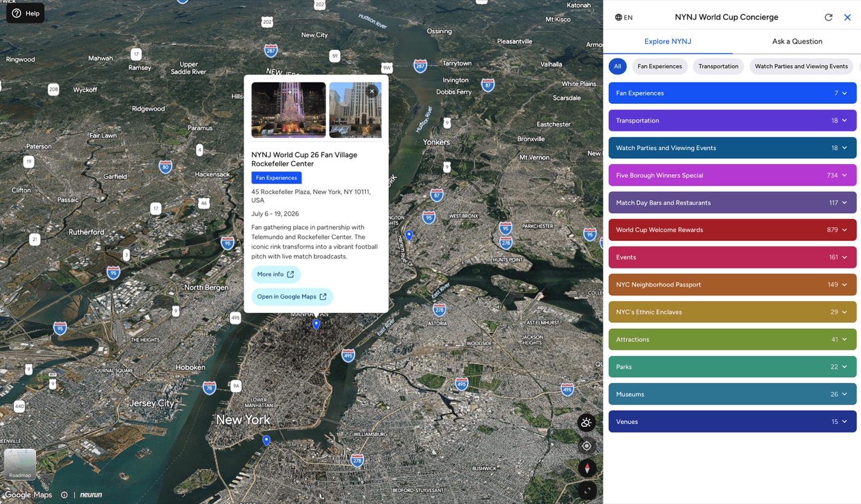Click the Astoria map label
This screenshot has width=861, height=504.
click(x=437, y=323)
